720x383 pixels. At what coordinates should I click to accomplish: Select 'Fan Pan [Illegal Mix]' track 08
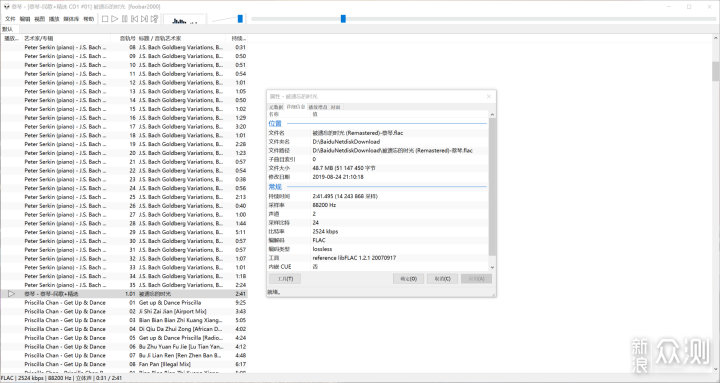[x=124, y=364]
